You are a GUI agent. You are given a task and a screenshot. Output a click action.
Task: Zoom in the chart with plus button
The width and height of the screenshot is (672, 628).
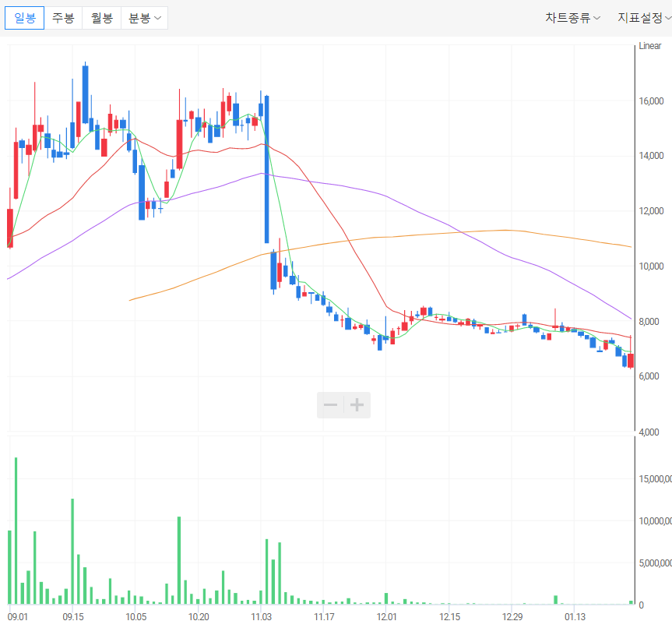point(357,405)
